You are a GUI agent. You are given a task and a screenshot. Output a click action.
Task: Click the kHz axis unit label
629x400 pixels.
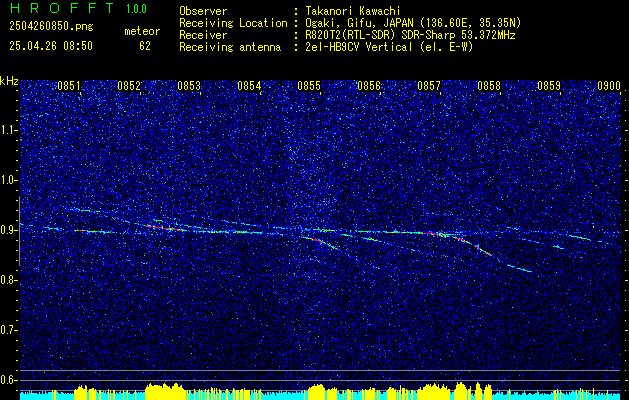coord(9,81)
